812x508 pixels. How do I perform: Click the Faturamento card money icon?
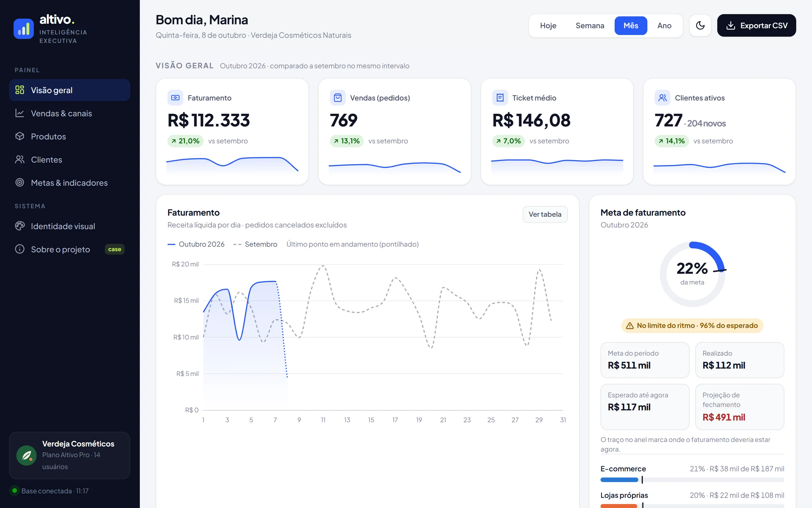point(175,98)
